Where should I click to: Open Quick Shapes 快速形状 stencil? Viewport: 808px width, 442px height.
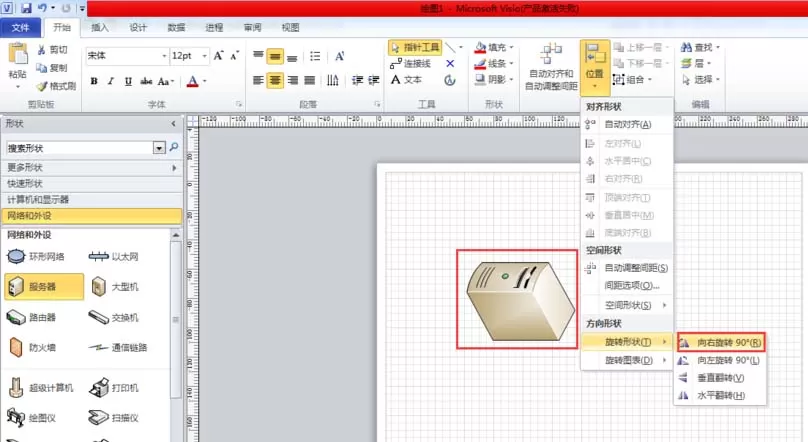point(92,183)
